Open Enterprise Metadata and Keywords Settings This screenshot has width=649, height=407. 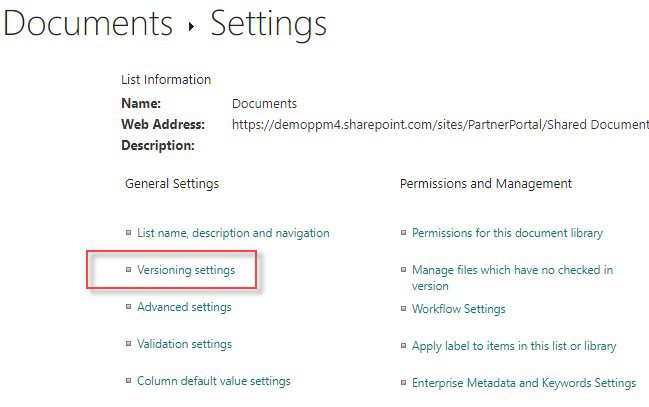[x=524, y=383]
